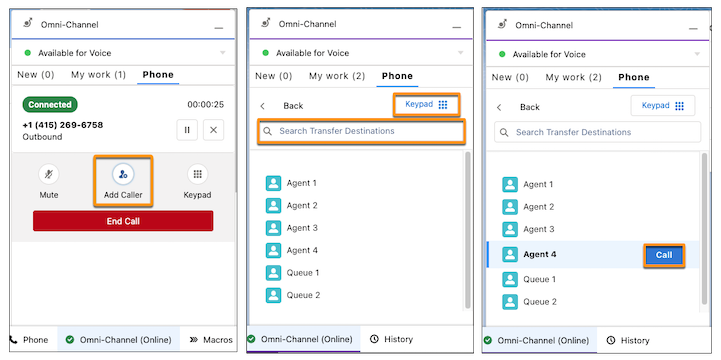Click the phone number +1 (415) 269-6758

click(x=63, y=125)
